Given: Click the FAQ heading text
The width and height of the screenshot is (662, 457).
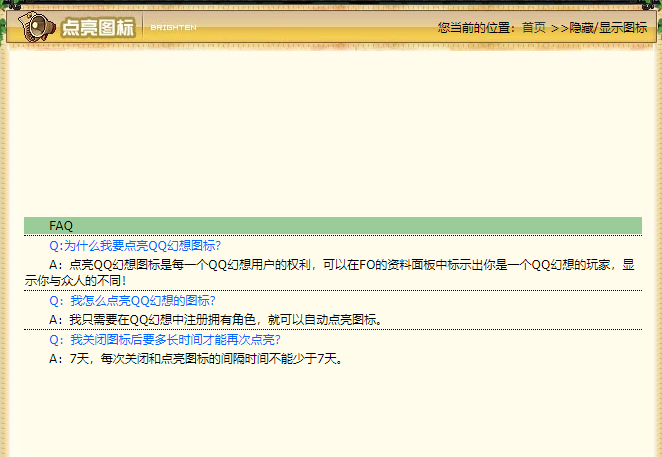Looking at the screenshot, I should click(60, 226).
